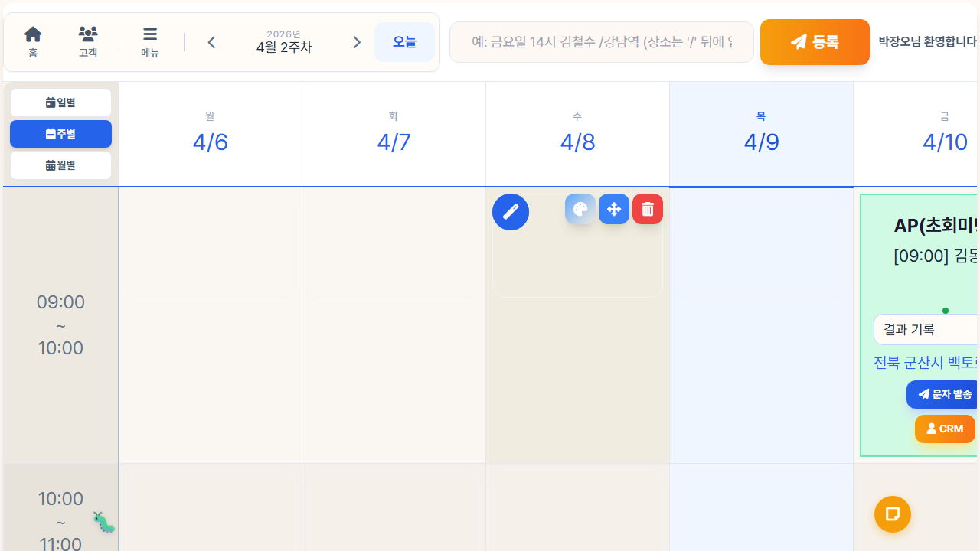Switch to 월별 monthly view
This screenshot has height=551, width=980.
coord(60,165)
